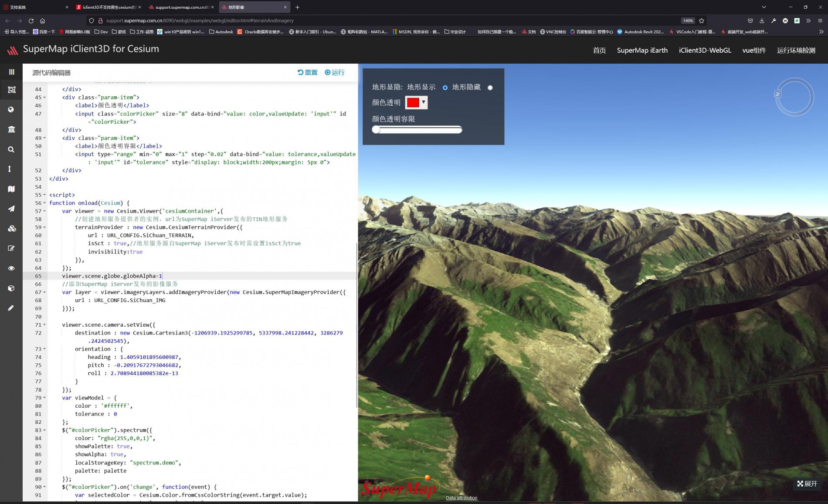
Task: Select the pencil icon in sidebar
Action: point(11,308)
